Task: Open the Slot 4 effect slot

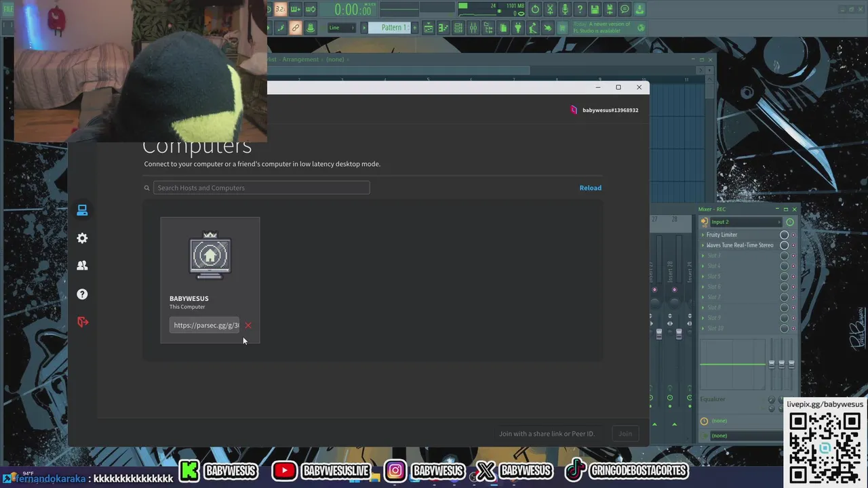Action: [739, 266]
